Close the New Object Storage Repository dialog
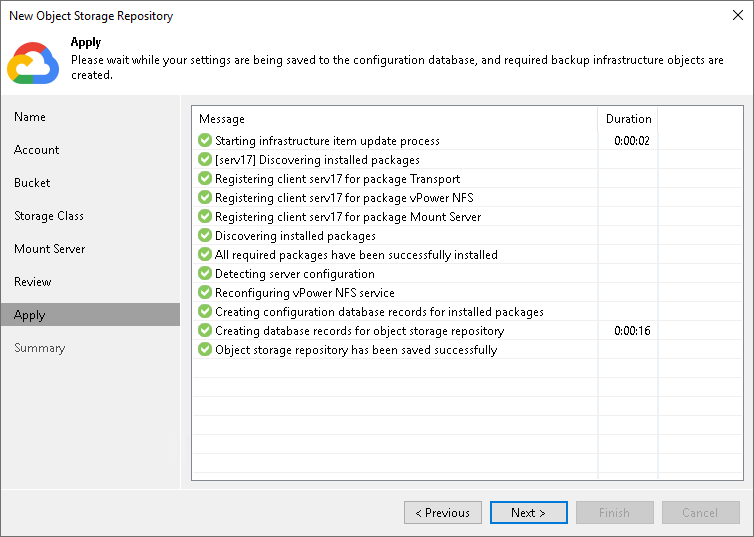The image size is (754, 537). [x=738, y=15]
